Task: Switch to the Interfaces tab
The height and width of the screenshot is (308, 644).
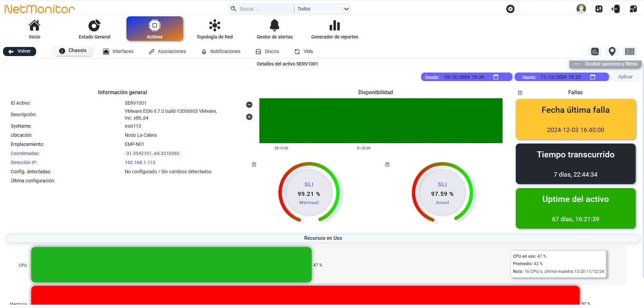Action: tap(118, 51)
